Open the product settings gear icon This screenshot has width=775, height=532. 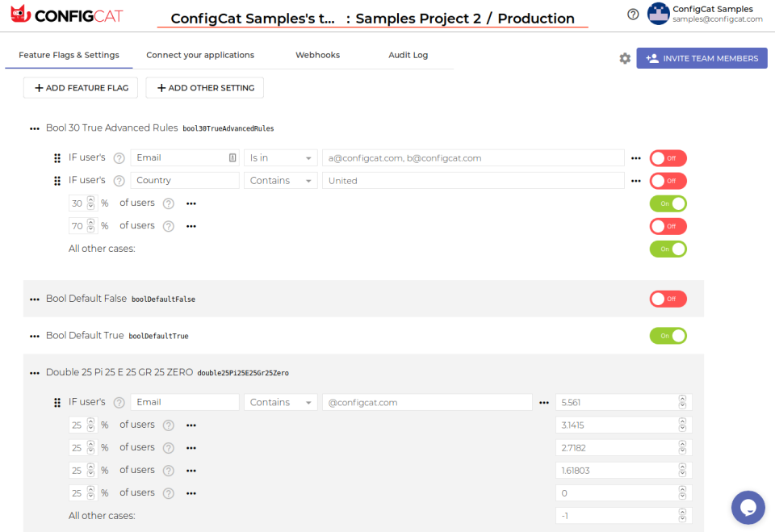[x=624, y=58]
